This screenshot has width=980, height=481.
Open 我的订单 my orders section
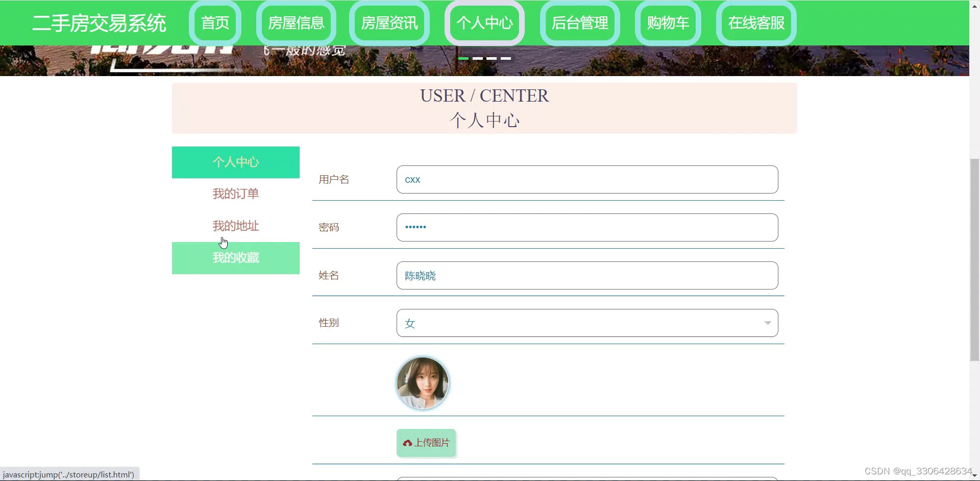(235, 194)
